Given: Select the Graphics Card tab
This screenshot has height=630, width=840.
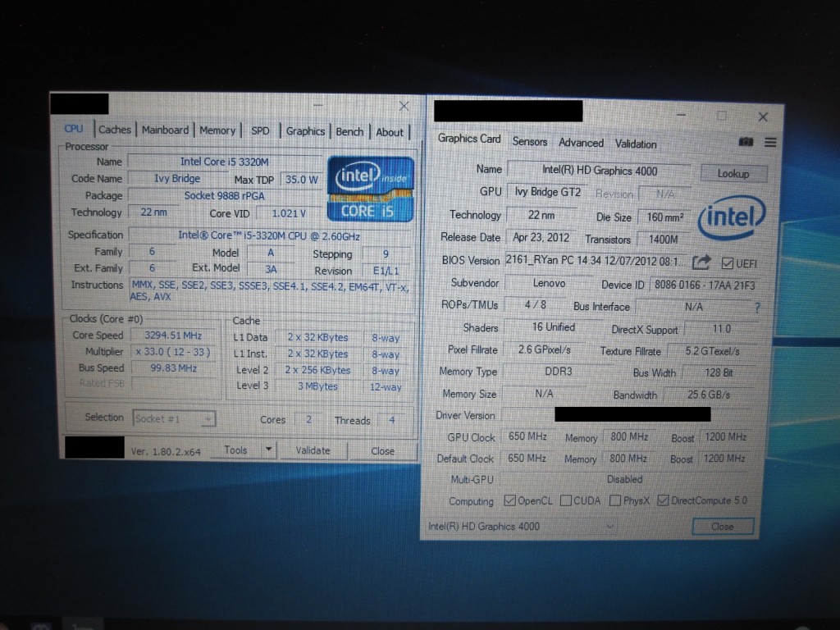Looking at the screenshot, I should 469,139.
